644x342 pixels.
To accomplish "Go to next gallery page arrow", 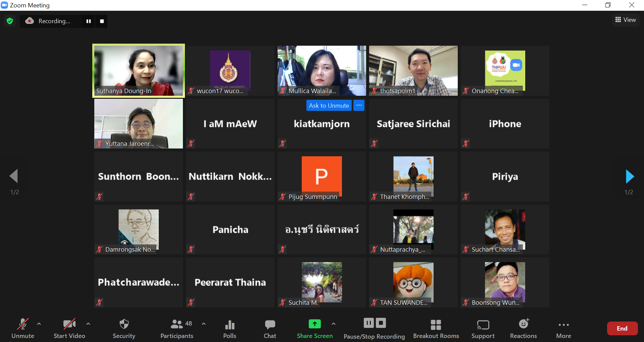I will [x=630, y=176].
